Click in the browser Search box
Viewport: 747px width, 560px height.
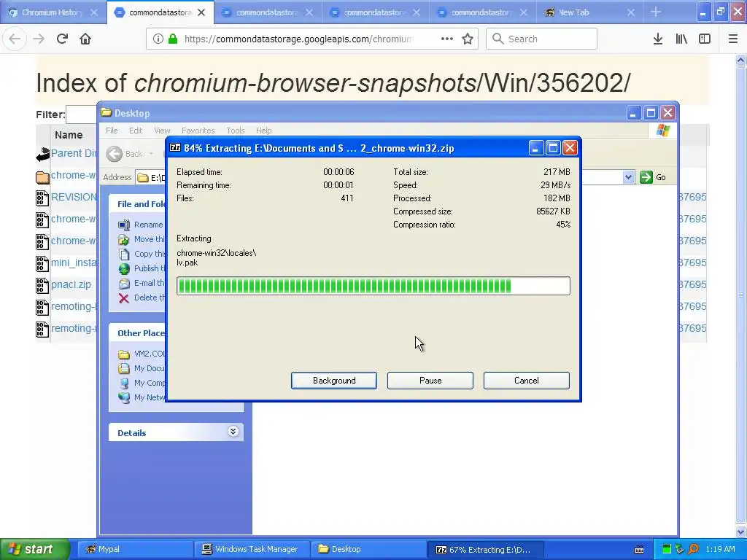coord(541,39)
